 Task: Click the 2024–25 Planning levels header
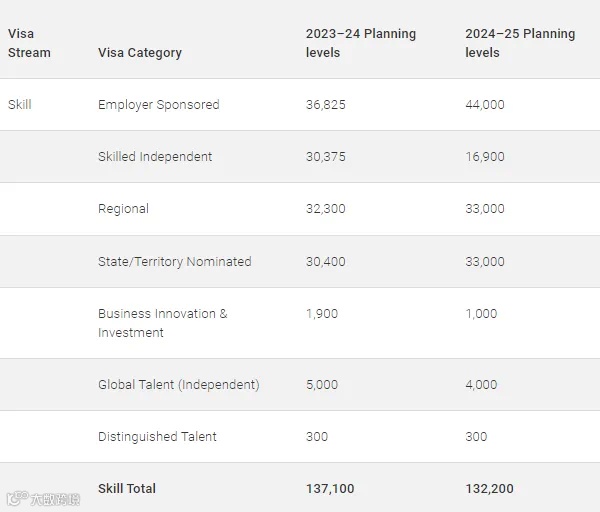[x=520, y=43]
